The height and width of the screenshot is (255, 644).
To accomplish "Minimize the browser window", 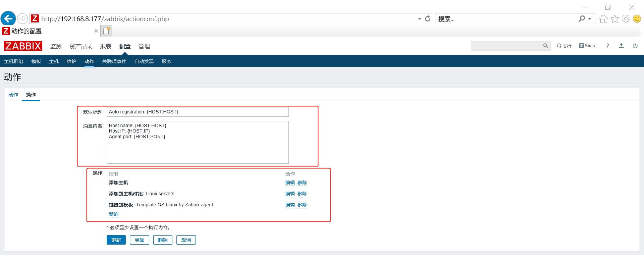I will 585,7.
